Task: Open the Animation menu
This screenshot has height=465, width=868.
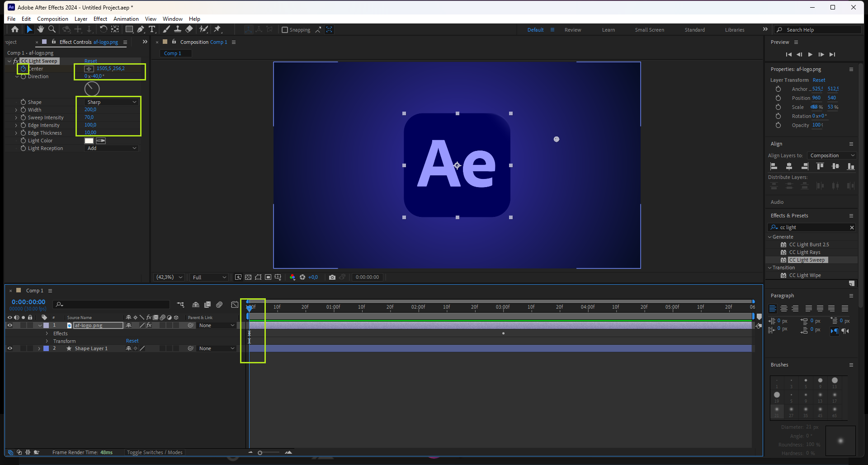Action: (x=126, y=19)
